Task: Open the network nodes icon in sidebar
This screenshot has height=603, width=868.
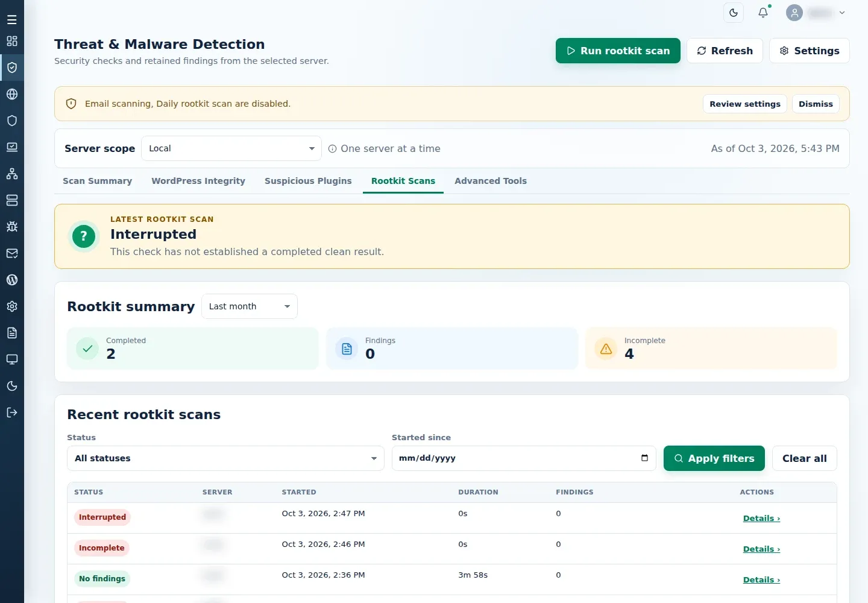Action: [x=11, y=174]
